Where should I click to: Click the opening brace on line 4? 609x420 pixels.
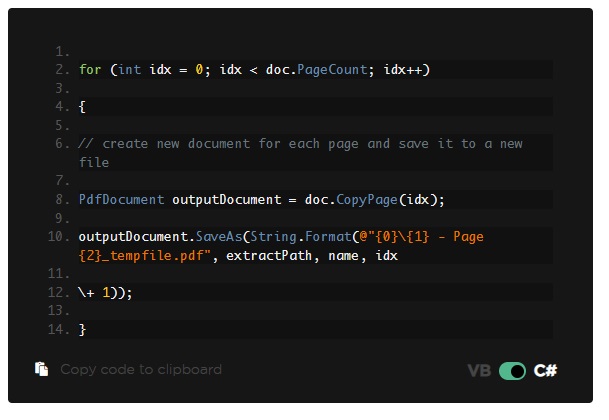(82, 106)
